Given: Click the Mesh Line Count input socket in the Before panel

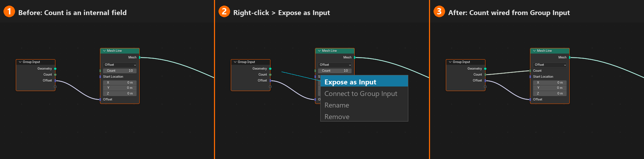Looking at the screenshot, I should coord(100,71).
